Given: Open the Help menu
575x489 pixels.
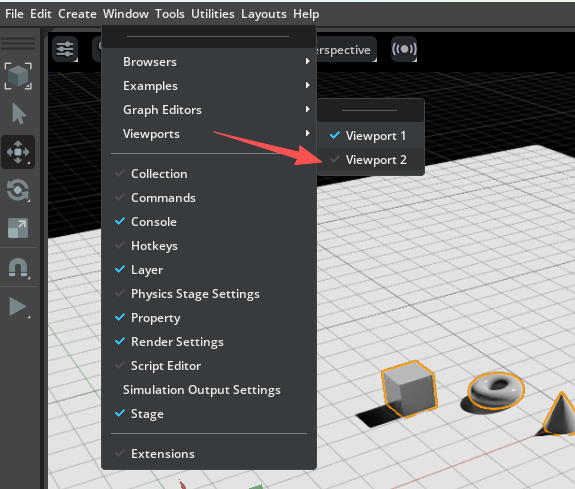Looking at the screenshot, I should coord(306,14).
